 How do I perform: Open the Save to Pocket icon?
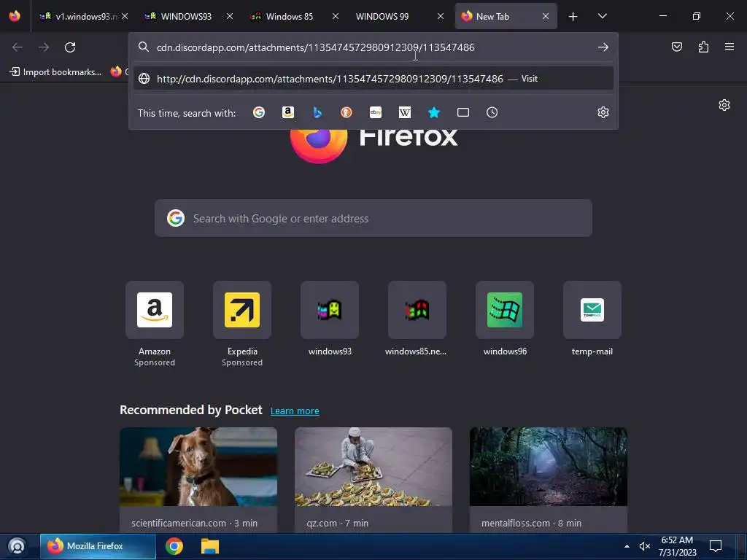(x=676, y=47)
